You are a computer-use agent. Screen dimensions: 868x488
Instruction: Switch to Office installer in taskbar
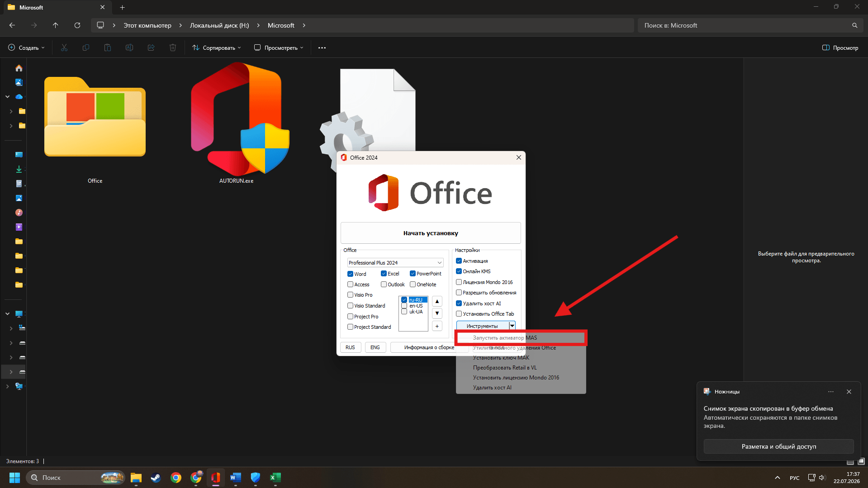216,478
